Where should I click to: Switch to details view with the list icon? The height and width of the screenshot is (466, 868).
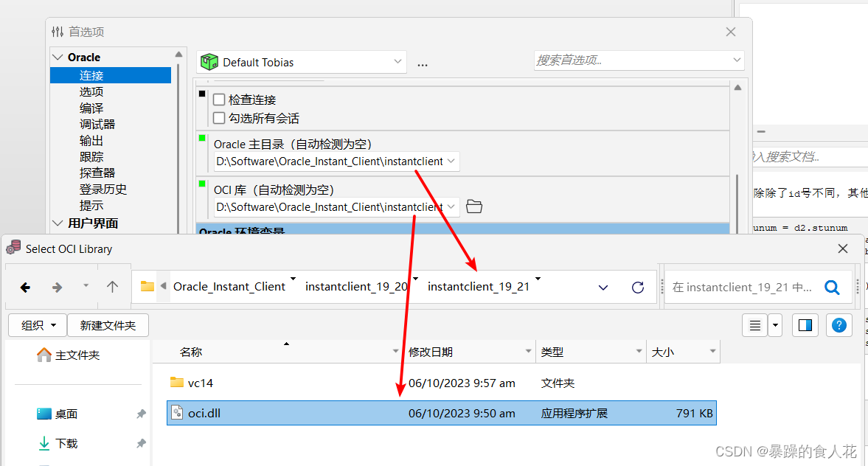(754, 324)
